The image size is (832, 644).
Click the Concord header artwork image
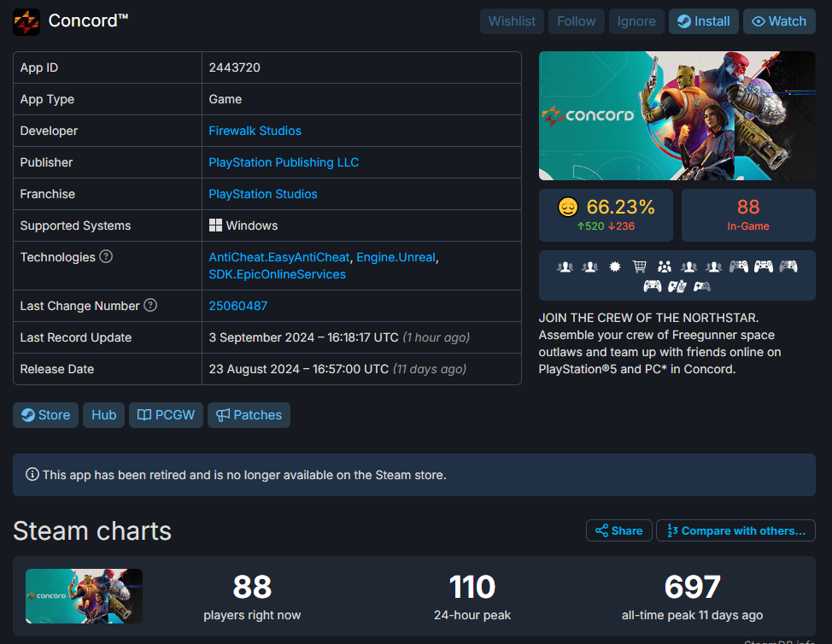(677, 115)
